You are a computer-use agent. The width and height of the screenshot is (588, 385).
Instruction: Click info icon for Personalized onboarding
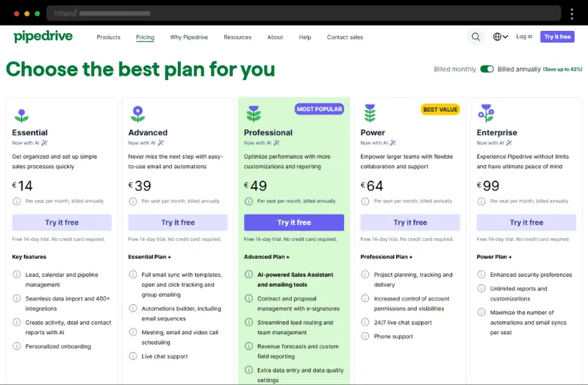[x=17, y=346]
